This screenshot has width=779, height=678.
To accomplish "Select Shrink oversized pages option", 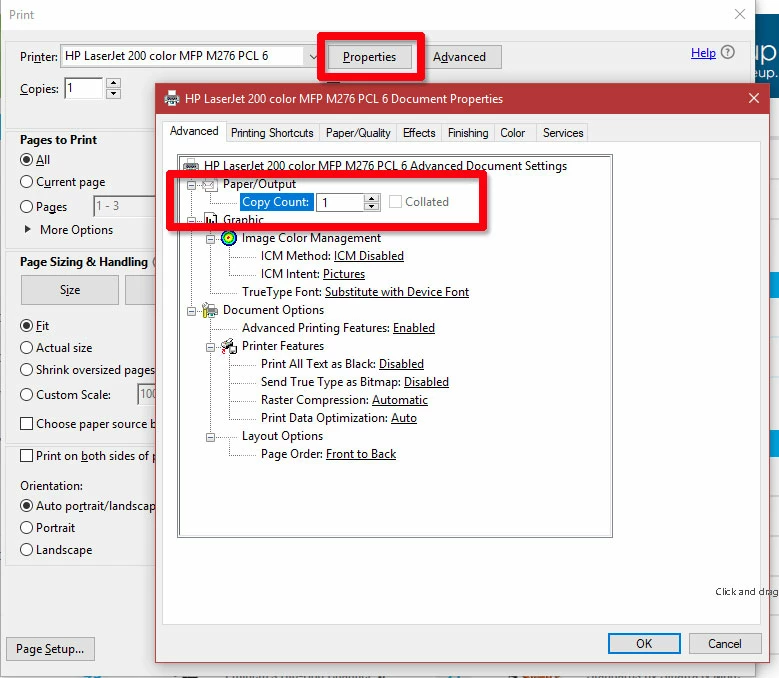I will tap(26, 370).
